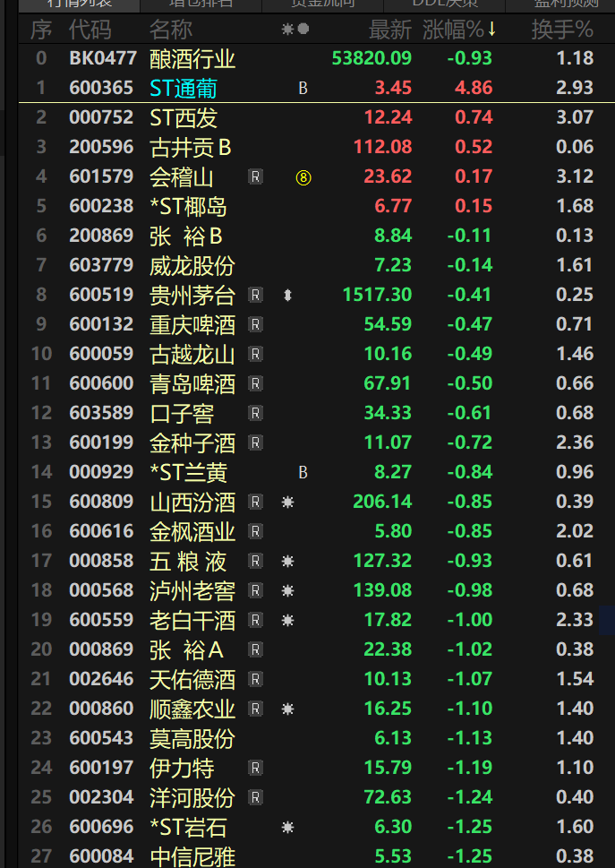This screenshot has height=868, width=615.
Task: Click stock code 600600
Action: (101, 383)
